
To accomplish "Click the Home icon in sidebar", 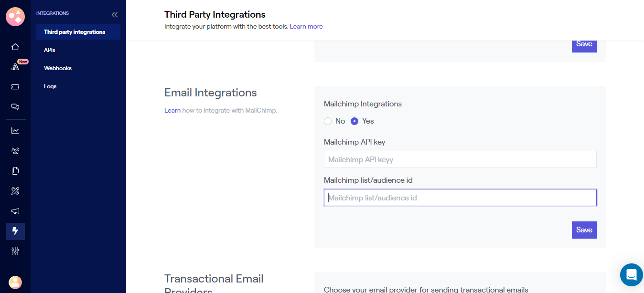I will point(15,47).
